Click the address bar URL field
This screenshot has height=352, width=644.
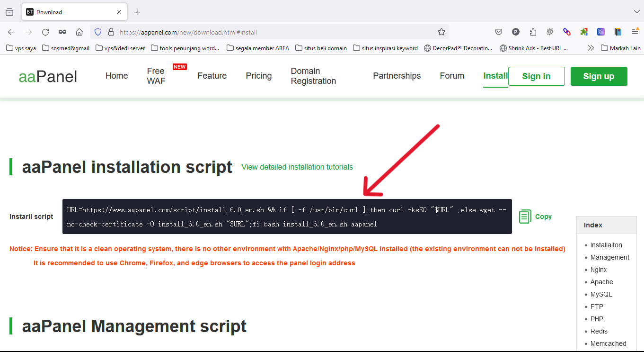(x=274, y=32)
